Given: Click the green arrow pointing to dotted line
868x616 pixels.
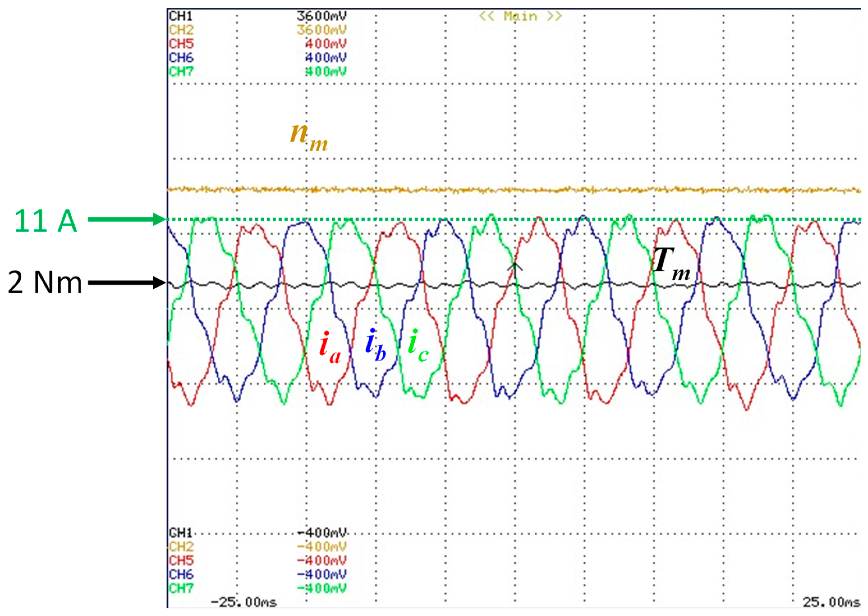Looking at the screenshot, I should [127, 219].
